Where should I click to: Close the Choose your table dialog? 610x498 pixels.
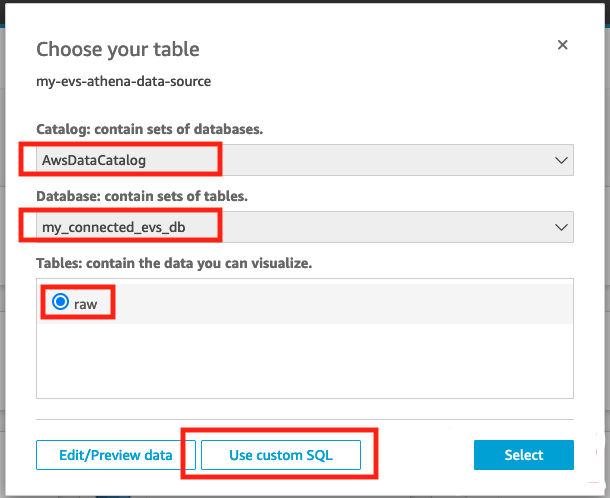click(562, 45)
